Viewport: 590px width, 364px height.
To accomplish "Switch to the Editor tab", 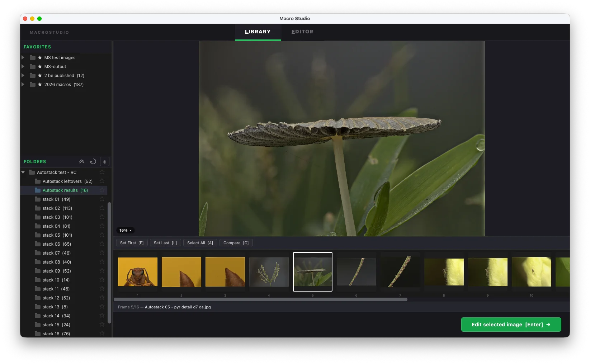I will [302, 32].
